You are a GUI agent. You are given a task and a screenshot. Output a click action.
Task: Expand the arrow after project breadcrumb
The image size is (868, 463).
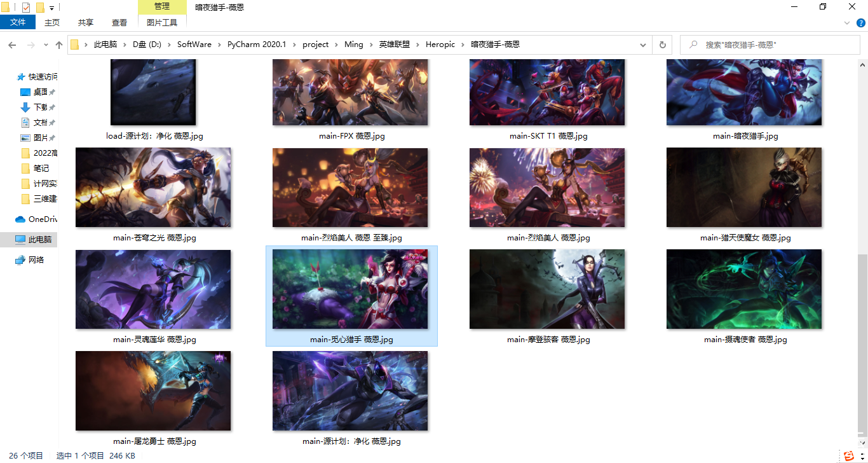coord(337,45)
